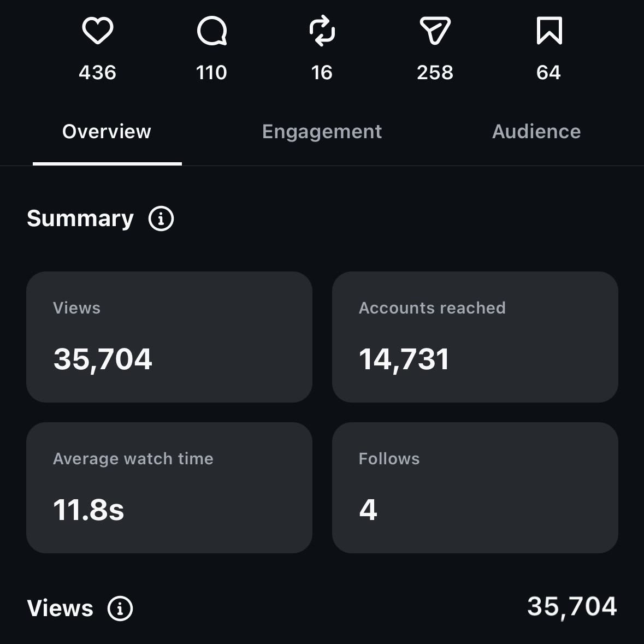Select the Follows card
Viewport: 644px width, 644px height.
click(x=475, y=488)
